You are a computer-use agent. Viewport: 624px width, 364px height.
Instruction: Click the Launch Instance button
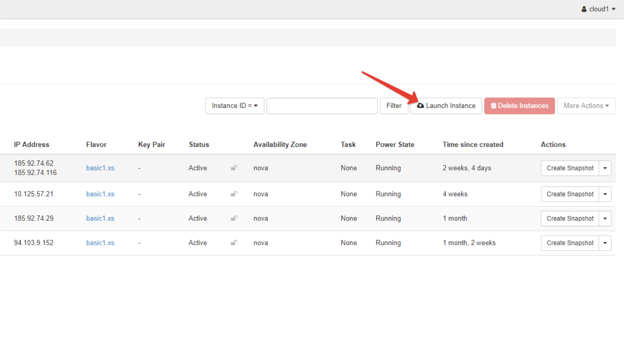[x=446, y=106]
